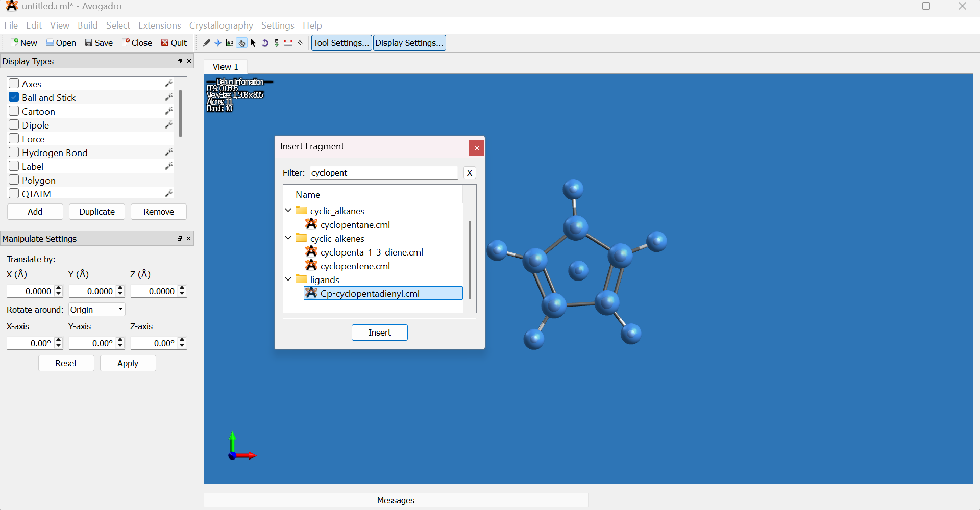The height and width of the screenshot is (510, 980).
Task: Open Label display settings wrench
Action: (x=169, y=166)
